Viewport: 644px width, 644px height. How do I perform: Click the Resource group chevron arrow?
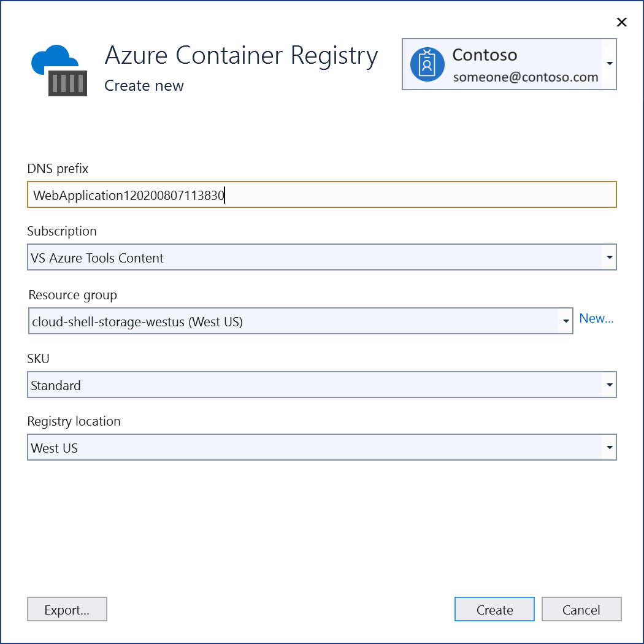(x=565, y=321)
